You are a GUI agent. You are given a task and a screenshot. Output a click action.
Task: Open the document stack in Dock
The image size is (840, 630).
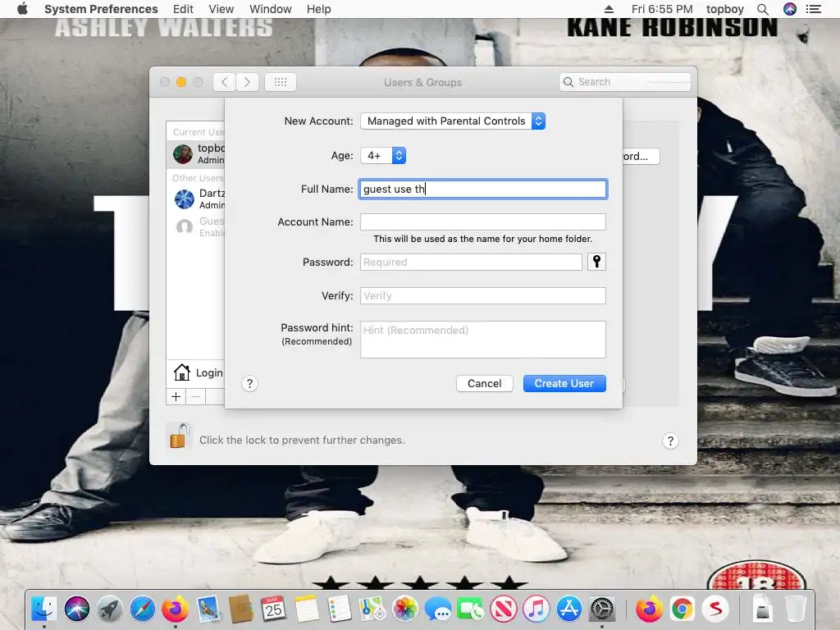pyautogui.click(x=762, y=609)
